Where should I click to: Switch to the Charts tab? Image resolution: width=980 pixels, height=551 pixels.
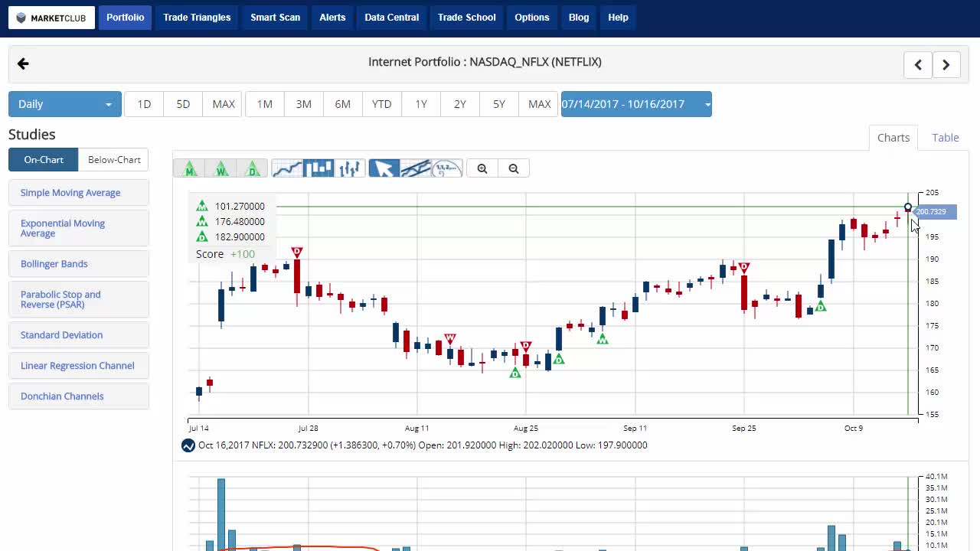(x=893, y=138)
